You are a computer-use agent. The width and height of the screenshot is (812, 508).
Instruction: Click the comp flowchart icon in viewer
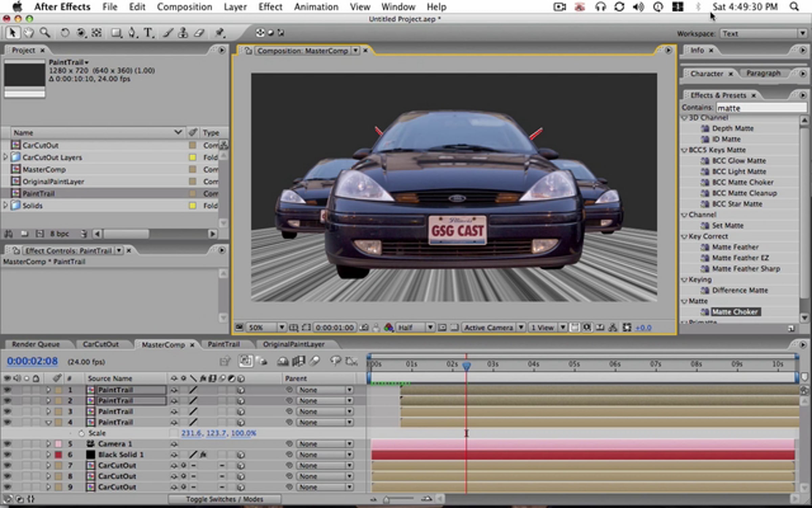click(613, 327)
